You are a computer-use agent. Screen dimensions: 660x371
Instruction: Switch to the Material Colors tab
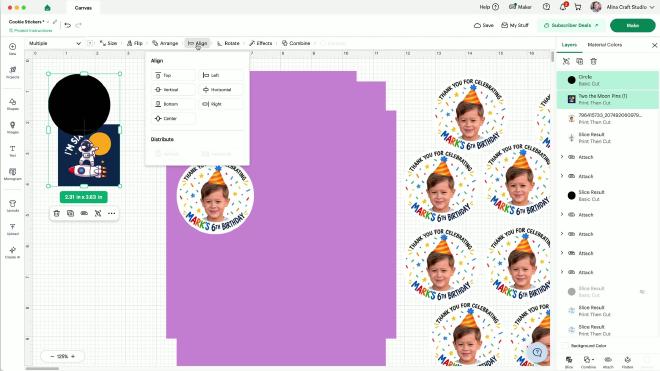[604, 45]
